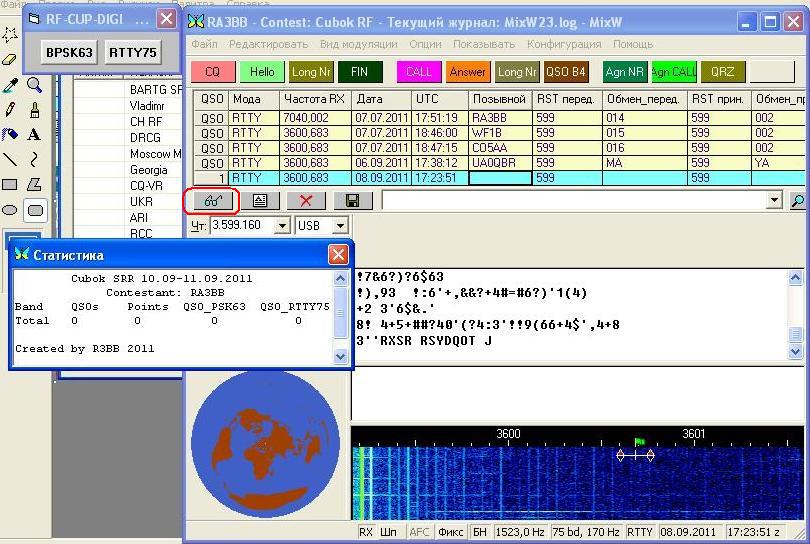Viewport: 810px width, 544px height.
Task: Open the Конфигурация menu
Action: tap(564, 44)
